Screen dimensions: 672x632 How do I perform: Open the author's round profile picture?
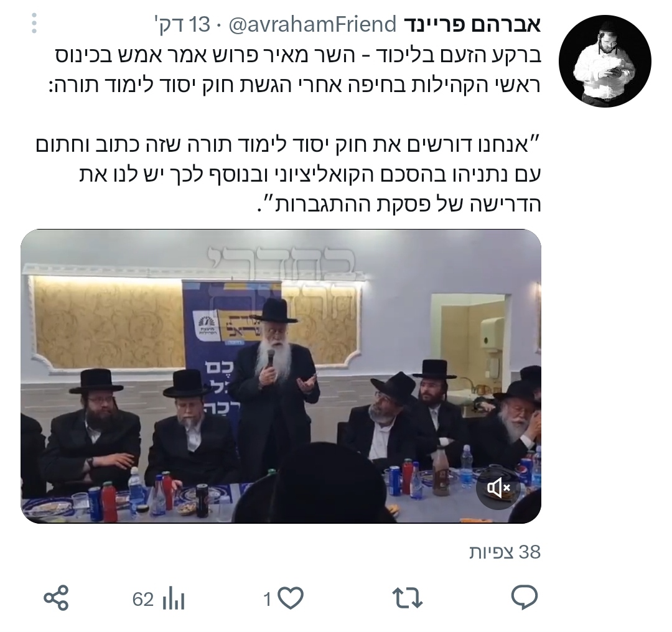pos(605,62)
